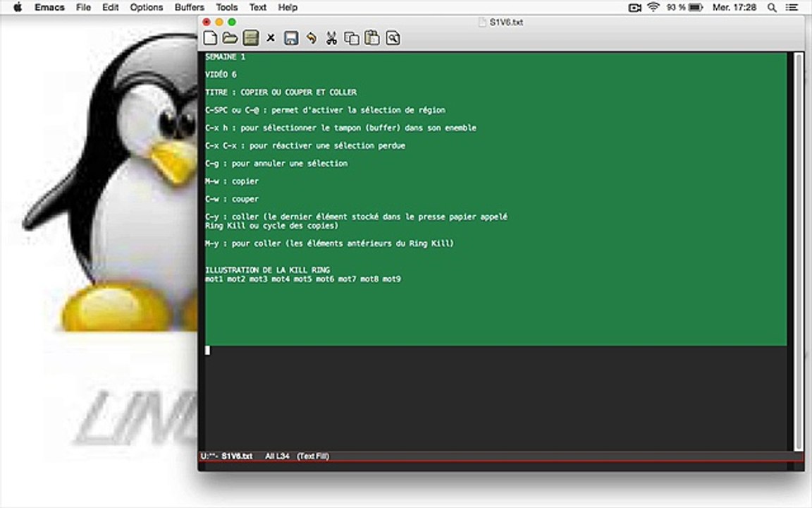Open the Dired directory toolbar icon
Viewport: 812px width, 508px height.
[x=251, y=38]
